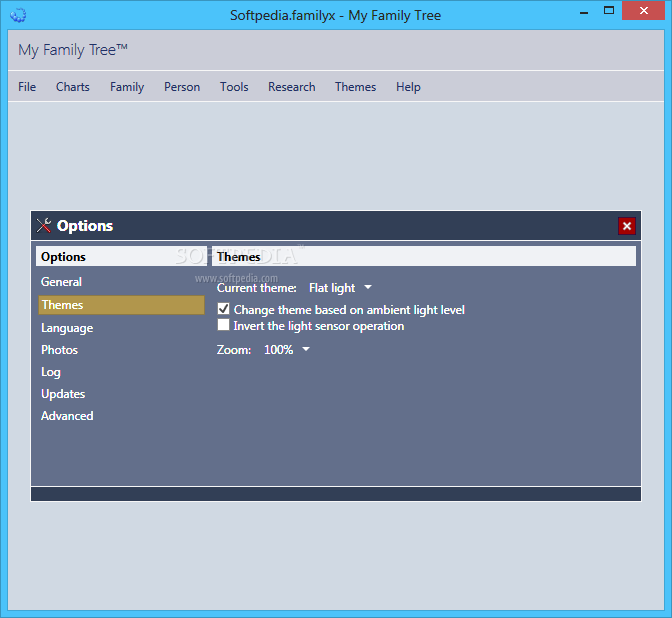Open the Themes menu in menu bar
672x618 pixels.
[x=355, y=87]
